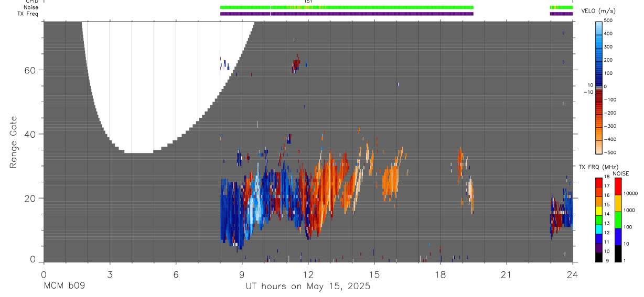Click the 18 hour tick on time axis

pyautogui.click(x=441, y=274)
